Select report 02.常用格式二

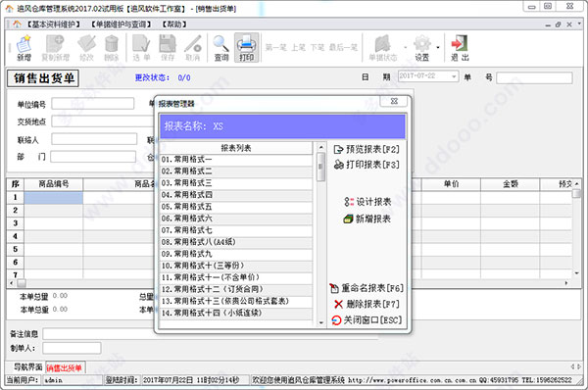coord(236,171)
